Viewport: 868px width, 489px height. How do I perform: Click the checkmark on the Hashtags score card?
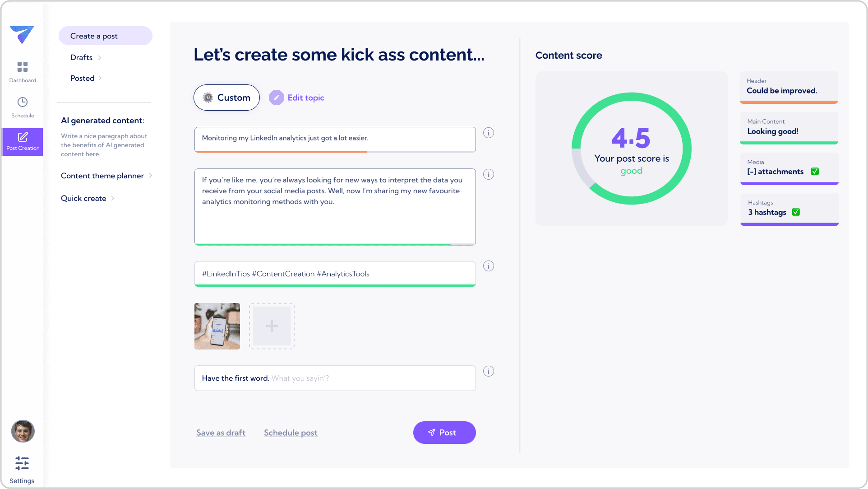796,212
